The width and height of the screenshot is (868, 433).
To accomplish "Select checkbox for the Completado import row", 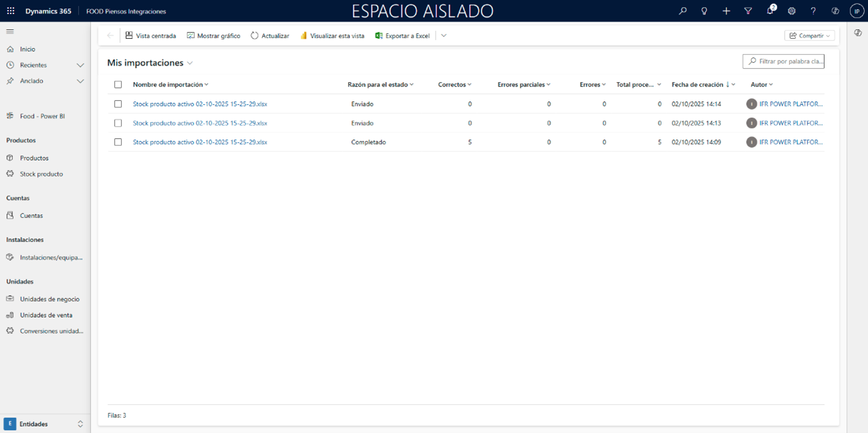I will point(118,142).
